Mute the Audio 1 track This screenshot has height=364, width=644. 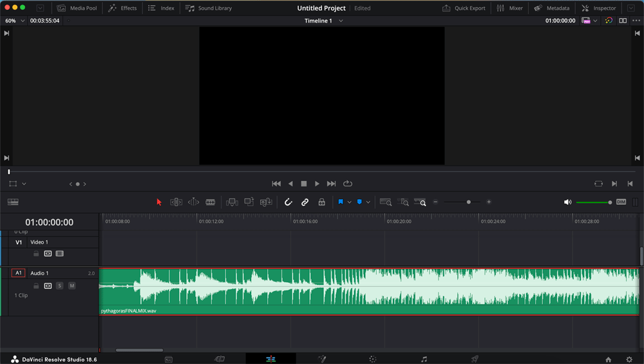pos(72,285)
